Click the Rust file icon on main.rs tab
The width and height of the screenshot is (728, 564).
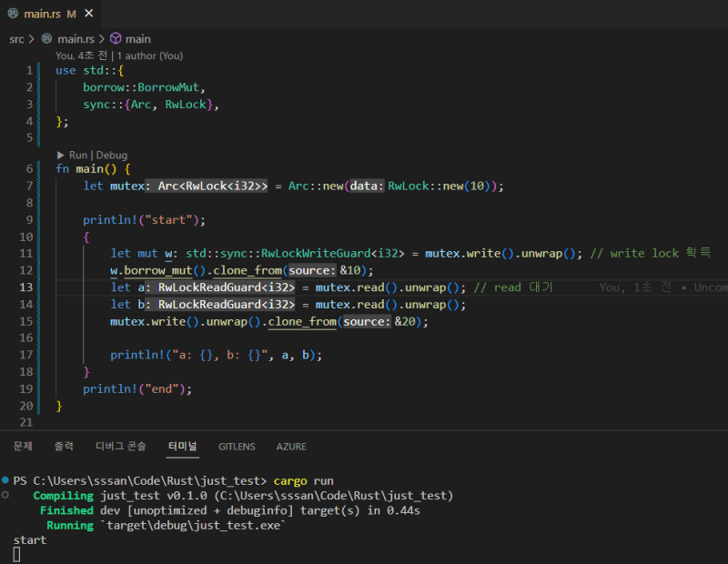tap(13, 13)
